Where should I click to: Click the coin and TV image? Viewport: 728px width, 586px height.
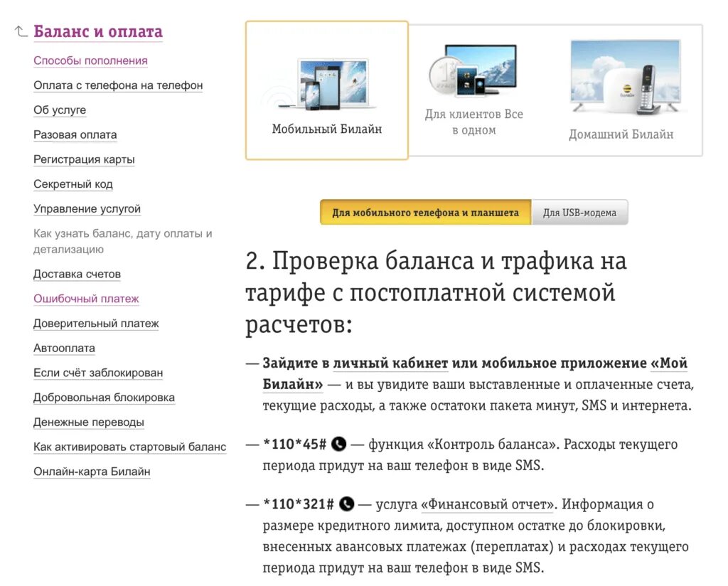(x=473, y=70)
